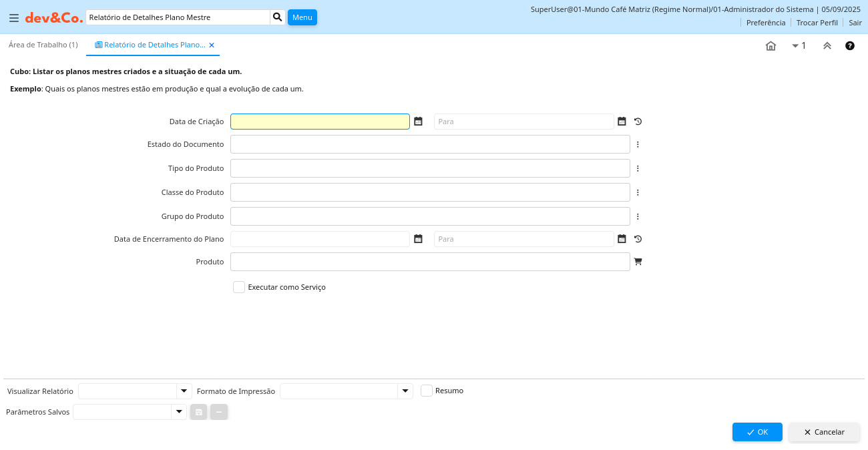Click the collapse double-chevron icon

[827, 45]
